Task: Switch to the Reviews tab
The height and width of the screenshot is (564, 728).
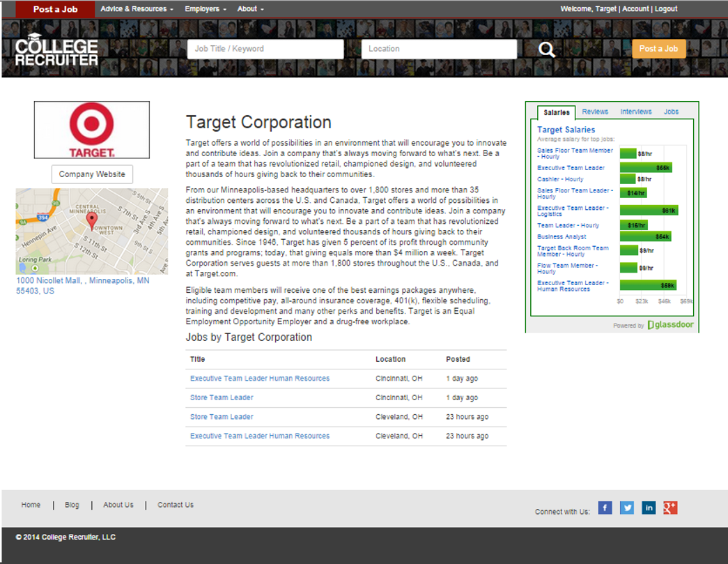Action: (595, 112)
